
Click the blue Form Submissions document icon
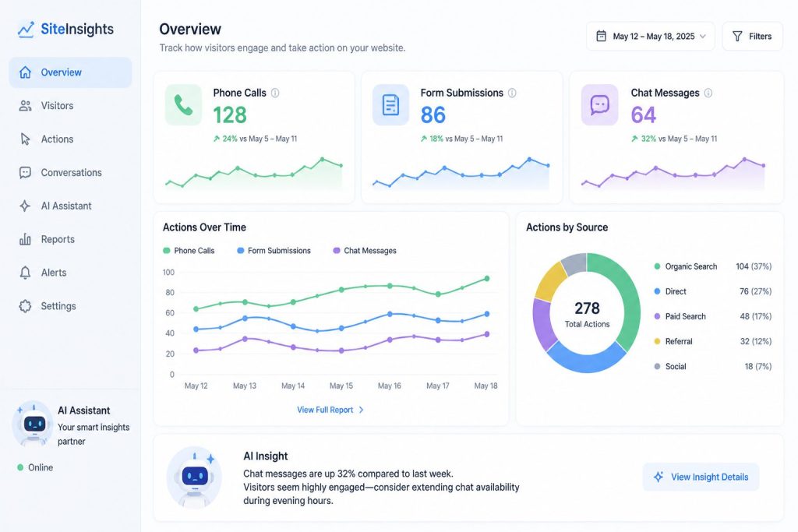(390, 105)
